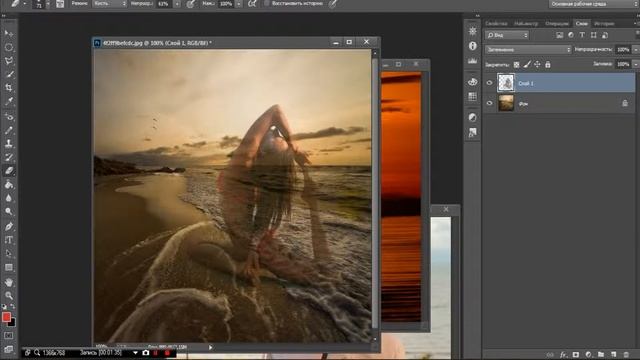Open eraser flow slider arrow
The height and width of the screenshot is (360, 640).
point(238,4)
